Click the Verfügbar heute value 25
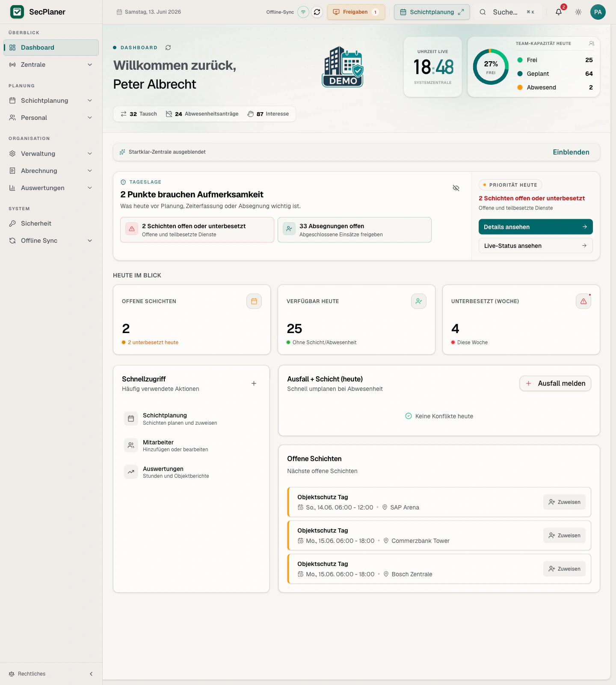 tap(294, 329)
